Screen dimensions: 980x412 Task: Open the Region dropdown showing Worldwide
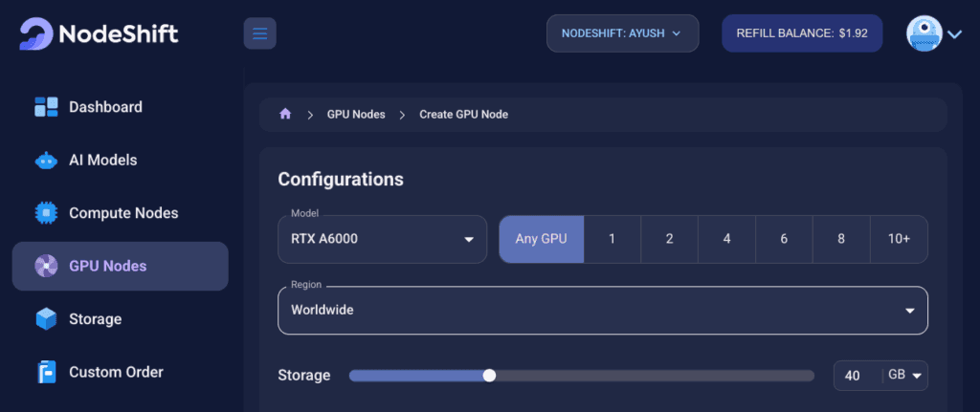[603, 311]
